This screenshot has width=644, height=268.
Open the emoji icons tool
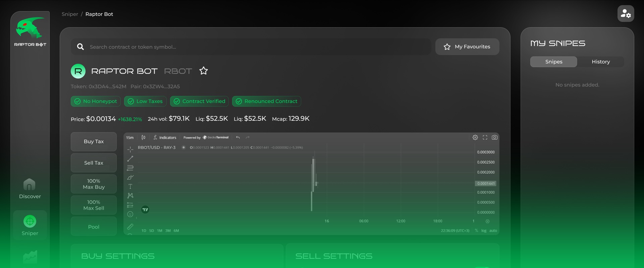(x=130, y=214)
